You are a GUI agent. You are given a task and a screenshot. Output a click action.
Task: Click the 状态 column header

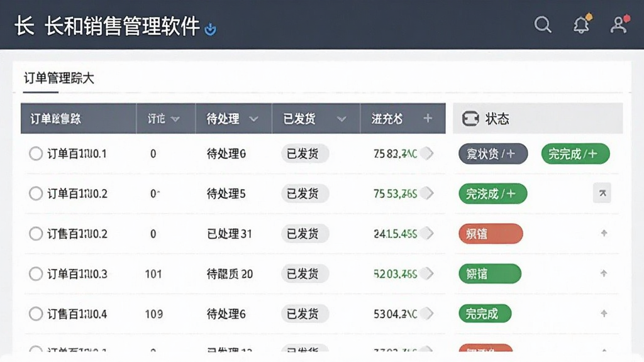pyautogui.click(x=538, y=118)
